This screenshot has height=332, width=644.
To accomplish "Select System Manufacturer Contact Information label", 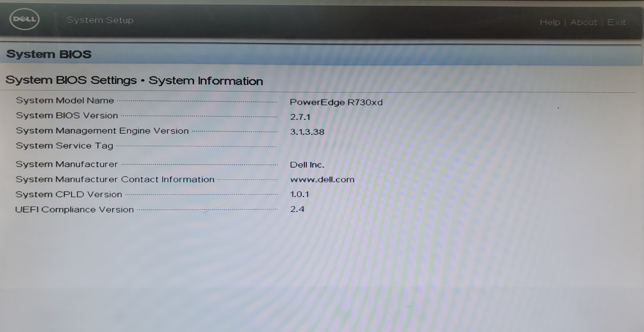I will coord(115,179).
